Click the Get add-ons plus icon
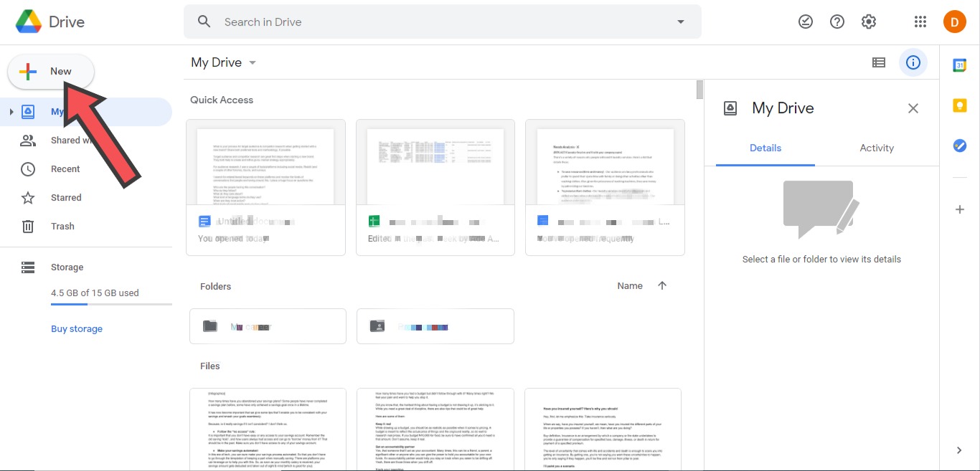980x471 pixels. pyautogui.click(x=960, y=210)
